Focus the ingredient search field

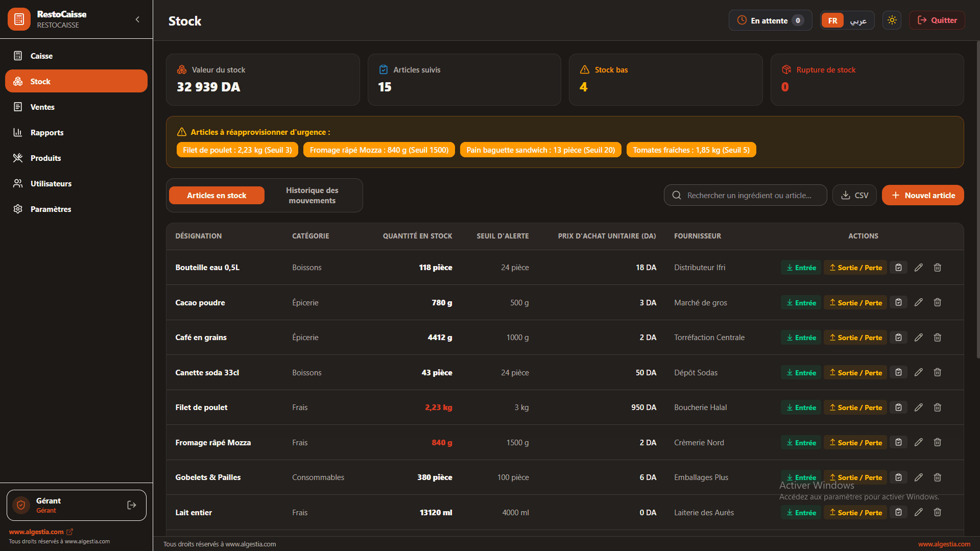click(x=745, y=195)
